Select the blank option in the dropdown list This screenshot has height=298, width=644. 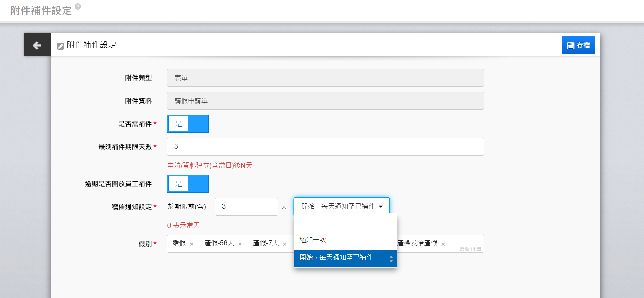(345, 222)
